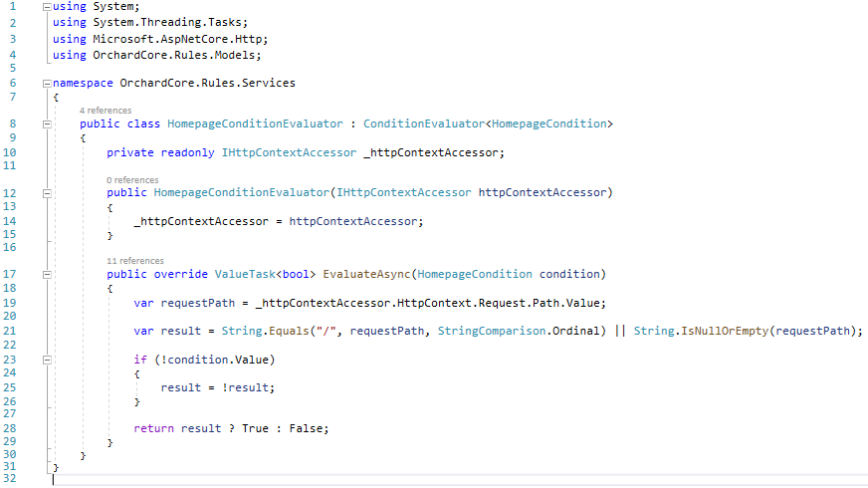Image resolution: width=868 pixels, height=488 pixels.
Task: Click the class name HomepageConditionEvaluator on line 8
Action: (255, 124)
